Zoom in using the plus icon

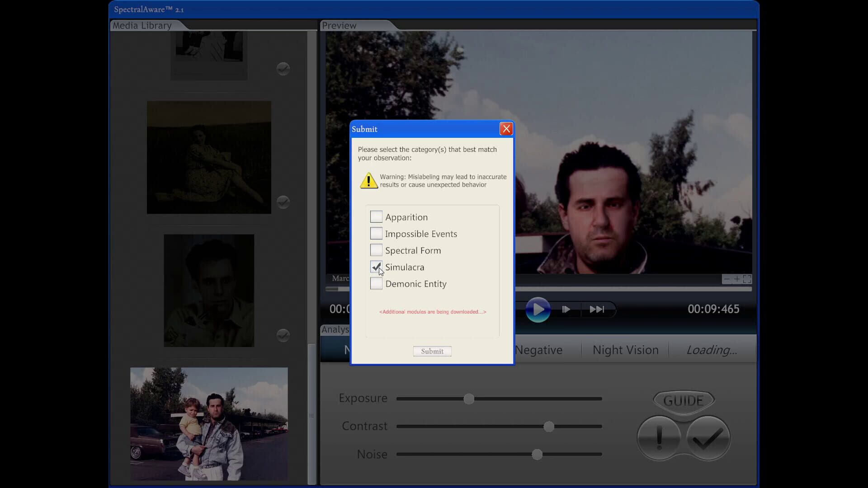(736, 279)
